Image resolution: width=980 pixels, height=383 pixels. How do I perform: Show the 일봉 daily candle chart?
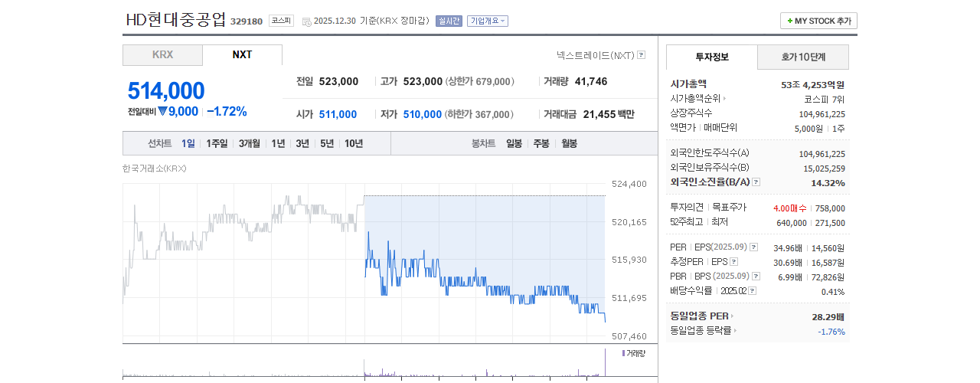(514, 143)
